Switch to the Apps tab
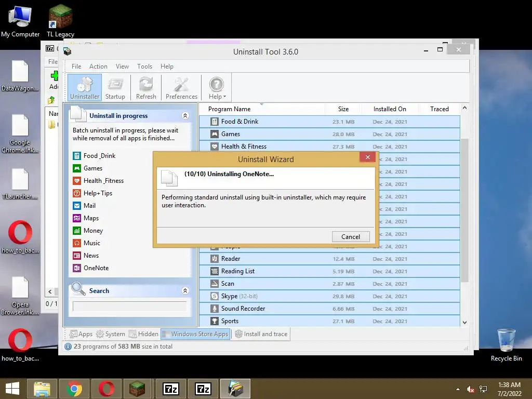This screenshot has width=532, height=399. coord(81,334)
